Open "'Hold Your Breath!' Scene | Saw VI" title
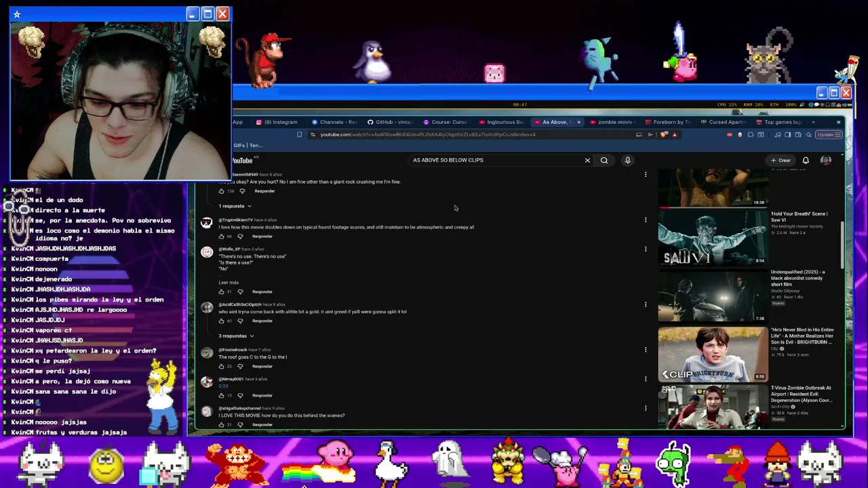Screen dimensions: 868x488 799,217
